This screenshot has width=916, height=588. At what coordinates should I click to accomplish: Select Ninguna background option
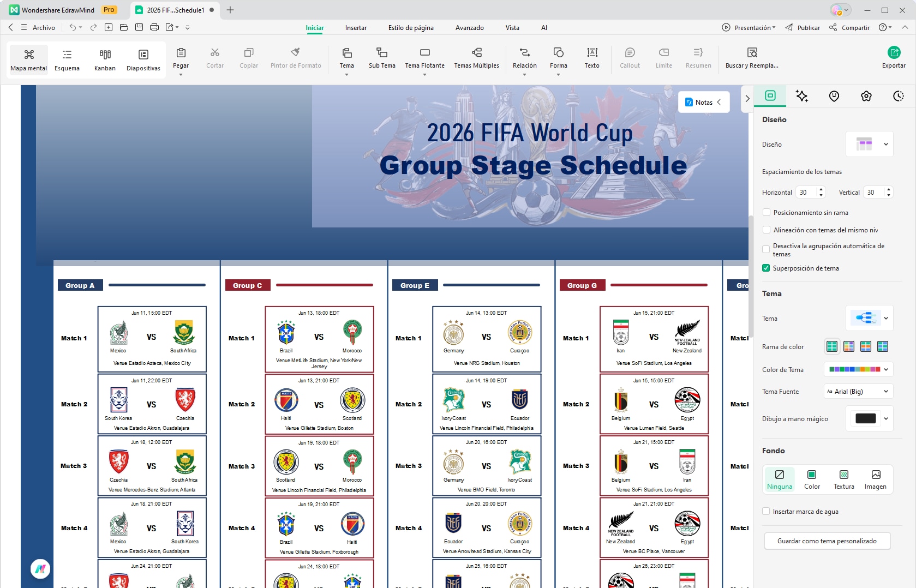coord(780,479)
